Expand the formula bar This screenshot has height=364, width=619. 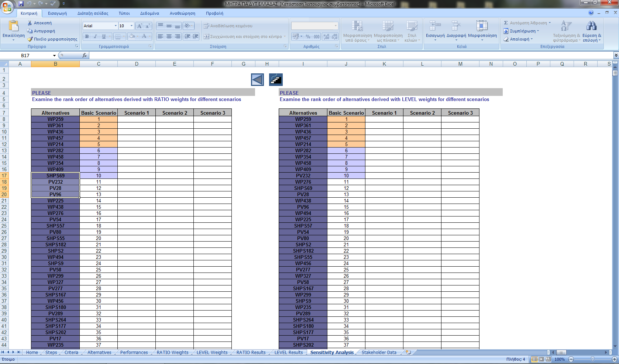(616, 55)
